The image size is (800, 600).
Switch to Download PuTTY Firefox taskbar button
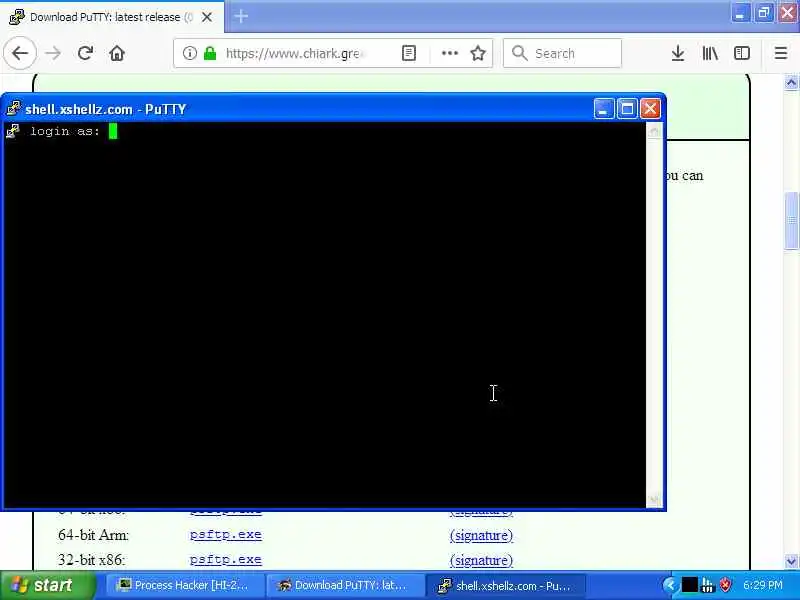pos(346,585)
